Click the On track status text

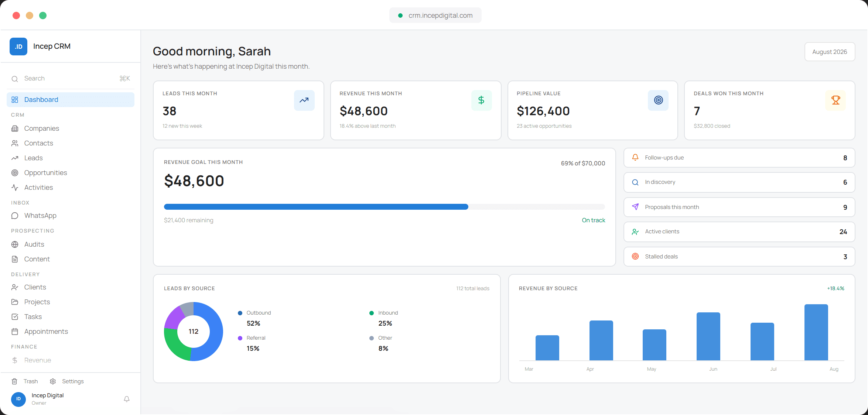point(594,220)
